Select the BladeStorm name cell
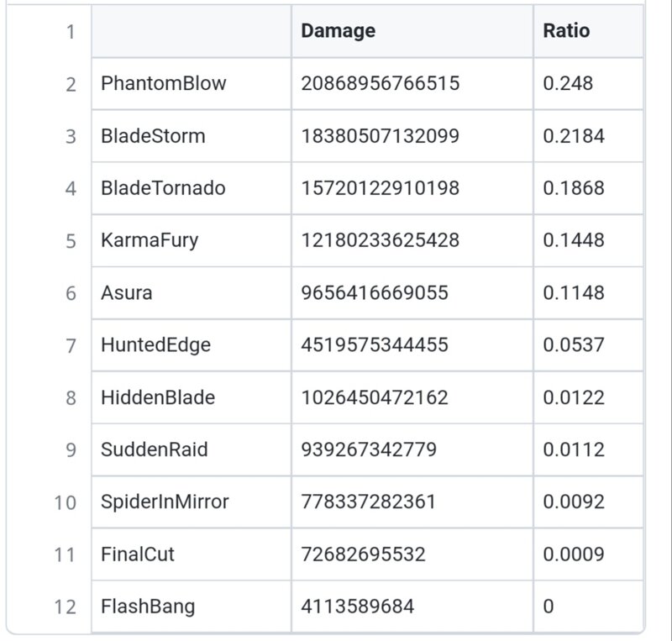This screenshot has width=672, height=641. pos(192,136)
